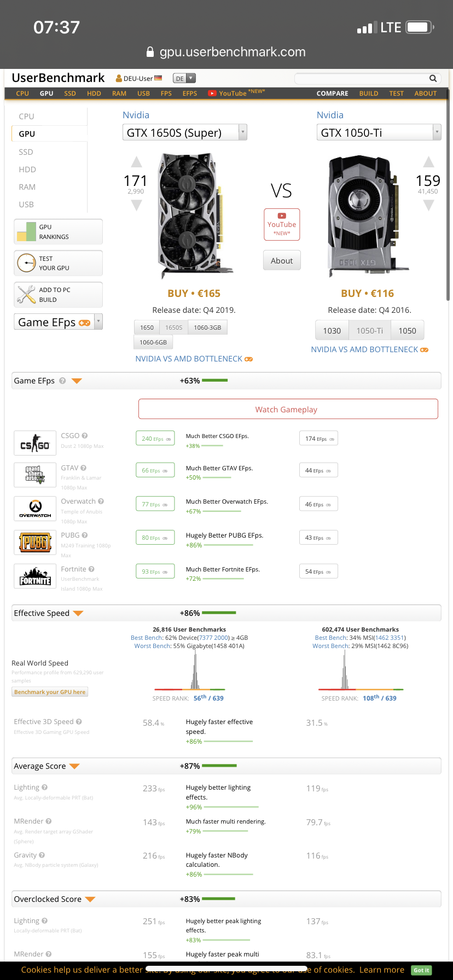Click the PUBG game logo
This screenshot has height=980, width=453.
[x=35, y=542]
